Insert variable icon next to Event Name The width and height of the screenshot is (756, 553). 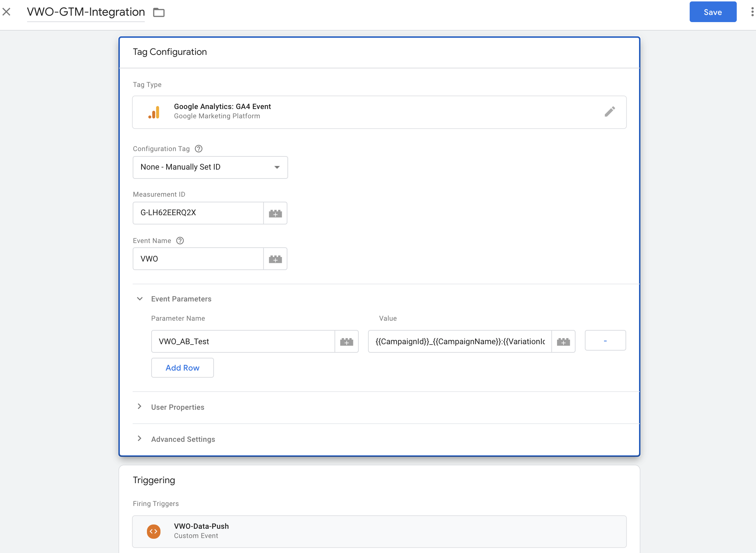coord(275,259)
